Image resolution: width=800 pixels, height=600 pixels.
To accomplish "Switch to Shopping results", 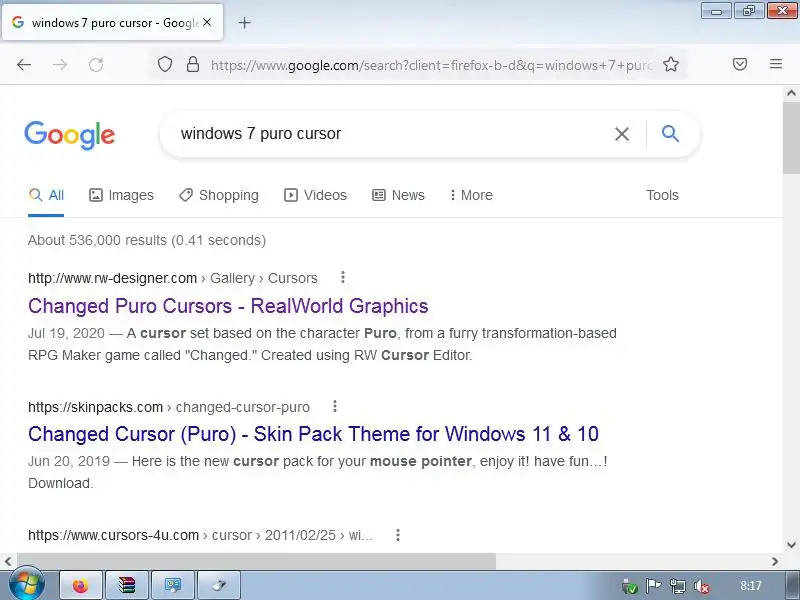I will coord(218,195).
